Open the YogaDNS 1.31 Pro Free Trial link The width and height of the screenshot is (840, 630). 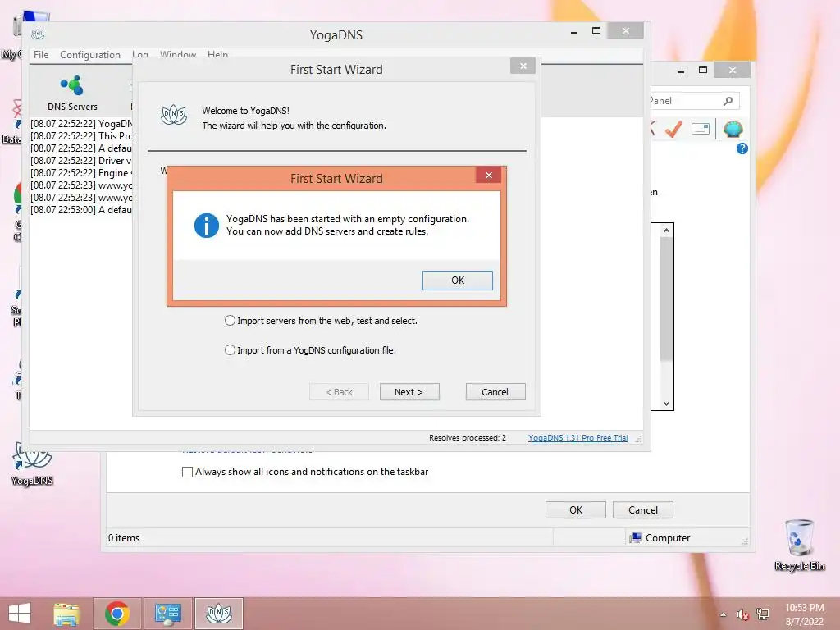577,438
